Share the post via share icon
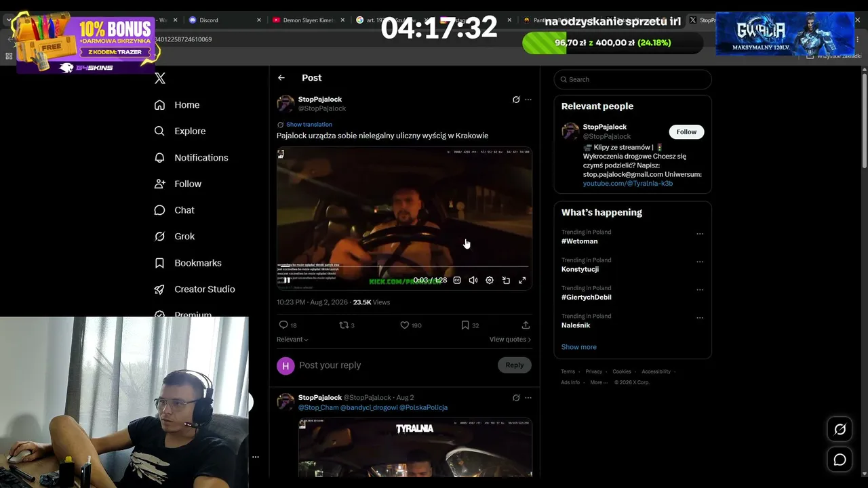The height and width of the screenshot is (488, 868). tap(526, 325)
